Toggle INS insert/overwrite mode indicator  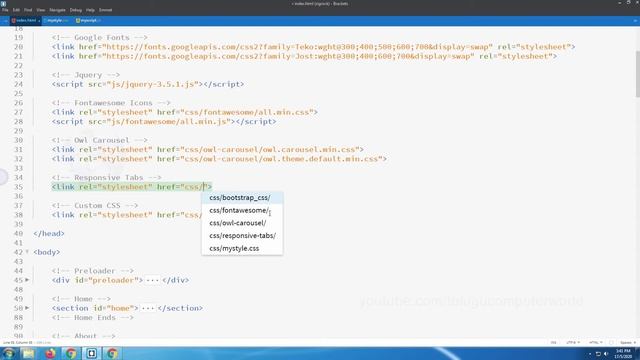(x=553, y=342)
